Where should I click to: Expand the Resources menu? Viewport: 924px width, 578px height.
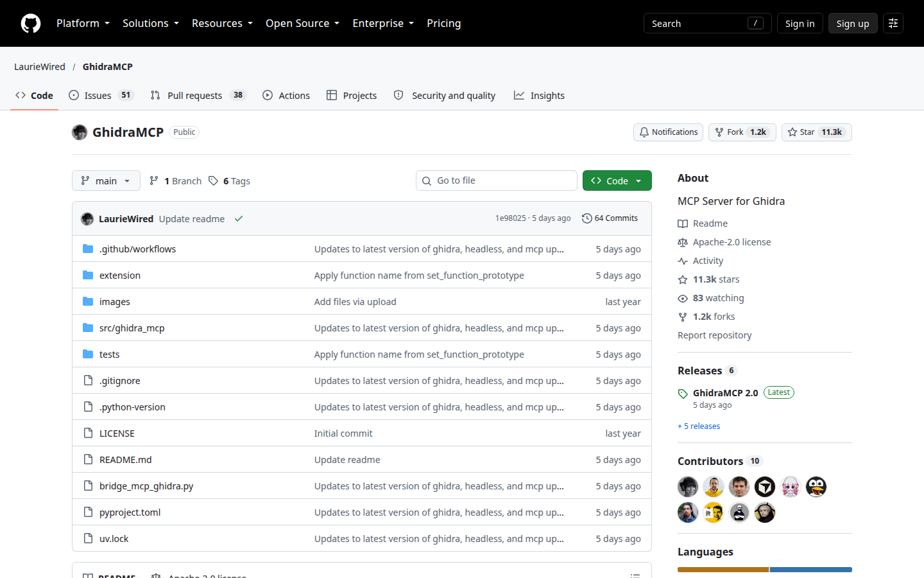tap(222, 23)
